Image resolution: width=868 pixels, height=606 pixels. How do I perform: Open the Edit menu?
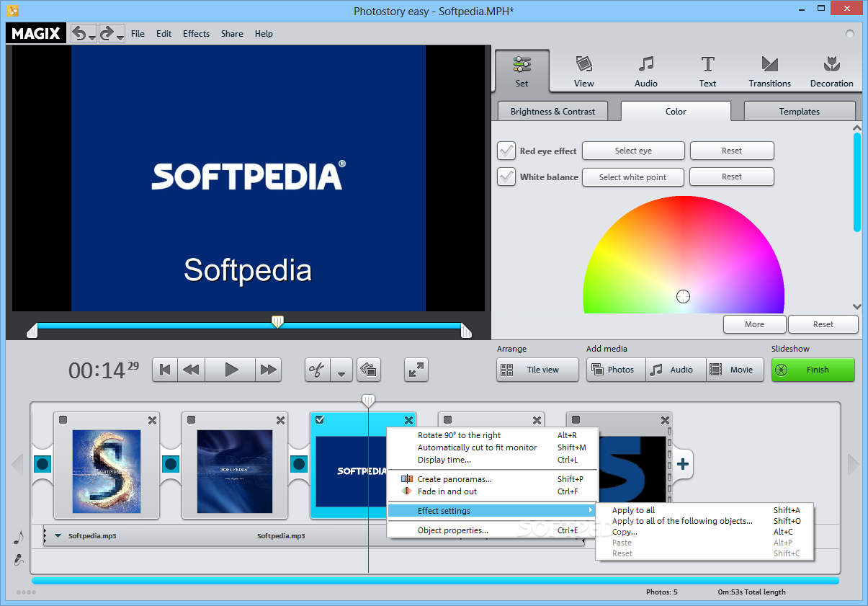point(164,33)
